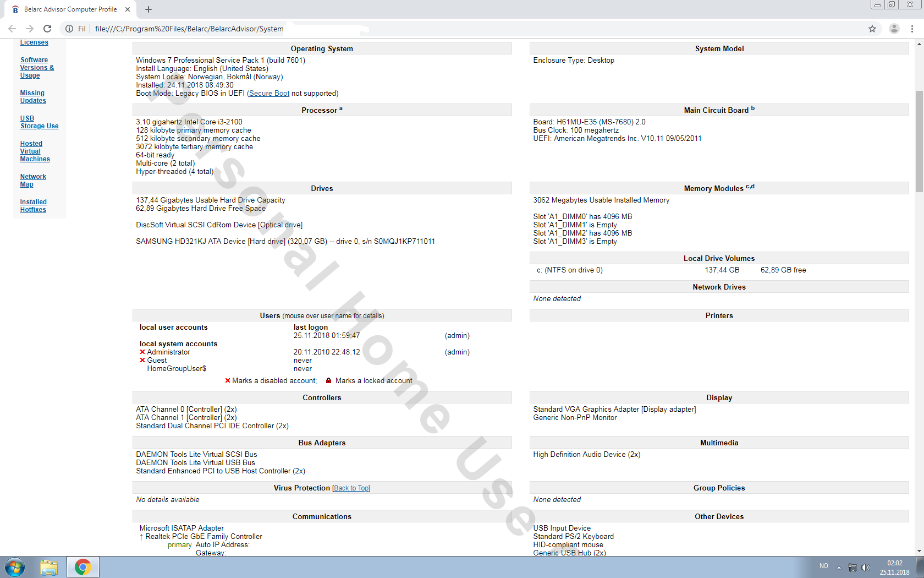This screenshot has width=924, height=578.
Task: Click 'Microsoft ISATAP Adapter' entry
Action: coord(182,528)
